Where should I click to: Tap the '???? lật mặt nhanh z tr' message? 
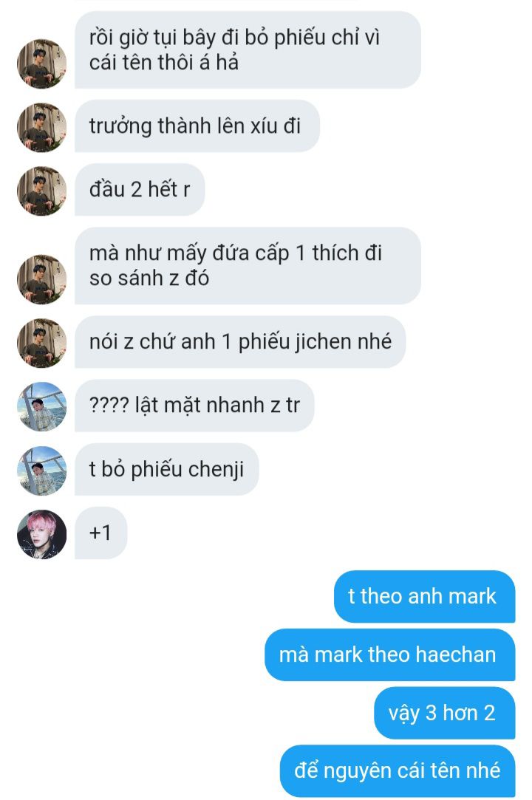tap(194, 406)
